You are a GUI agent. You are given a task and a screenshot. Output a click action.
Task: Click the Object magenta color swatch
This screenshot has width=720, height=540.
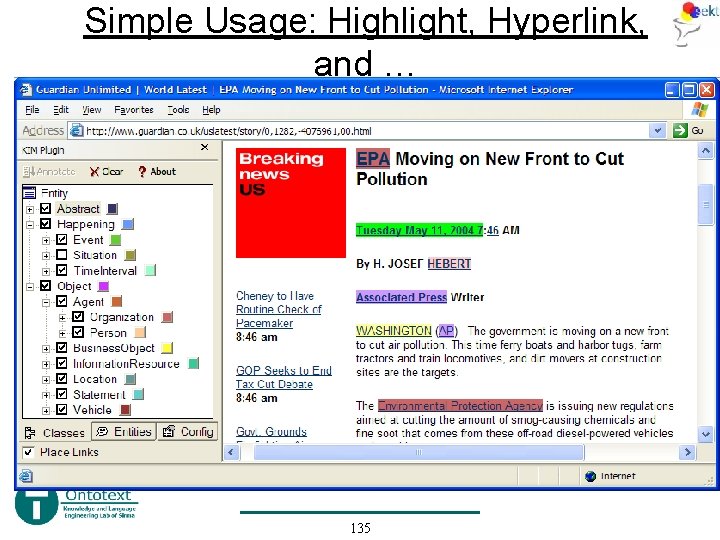tap(104, 286)
